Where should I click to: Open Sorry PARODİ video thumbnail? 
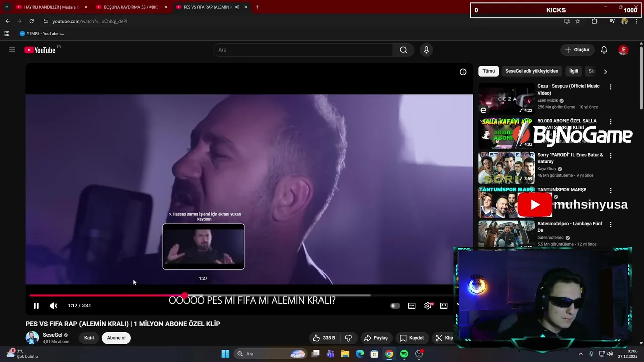coord(507,167)
